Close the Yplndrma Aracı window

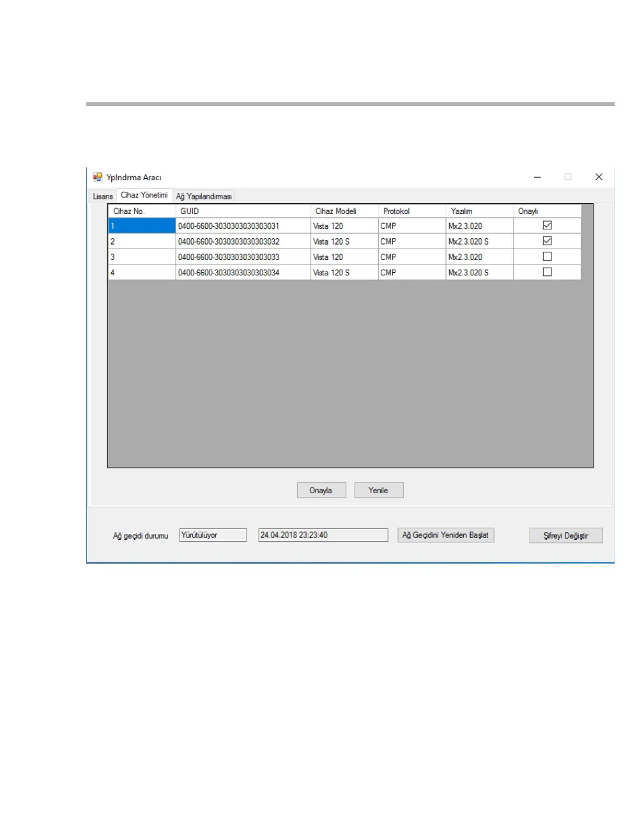tap(599, 177)
